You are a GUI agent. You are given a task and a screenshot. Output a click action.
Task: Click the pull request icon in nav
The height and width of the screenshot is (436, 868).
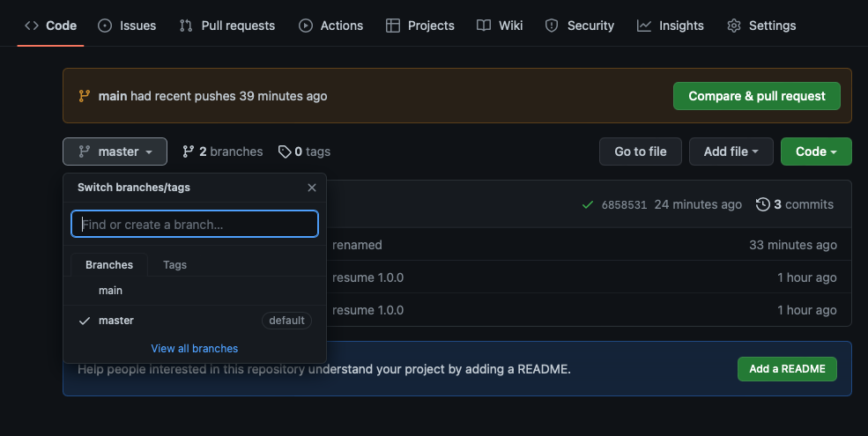186,26
